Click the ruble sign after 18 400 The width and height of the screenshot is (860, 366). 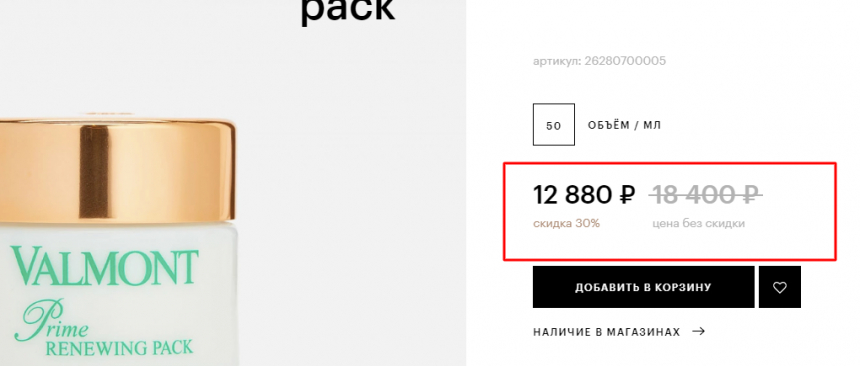coord(751,195)
